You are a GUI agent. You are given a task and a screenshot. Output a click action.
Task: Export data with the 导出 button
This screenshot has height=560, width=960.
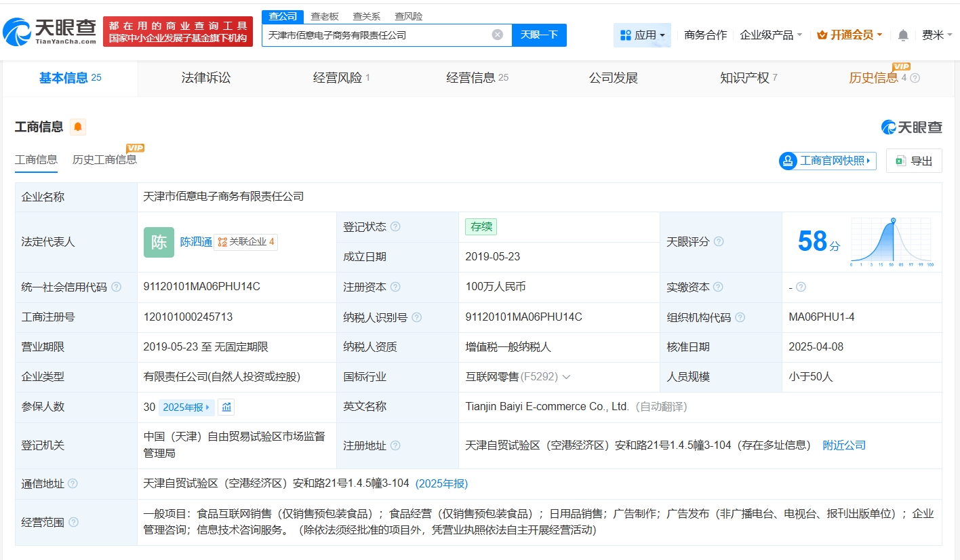click(x=914, y=161)
